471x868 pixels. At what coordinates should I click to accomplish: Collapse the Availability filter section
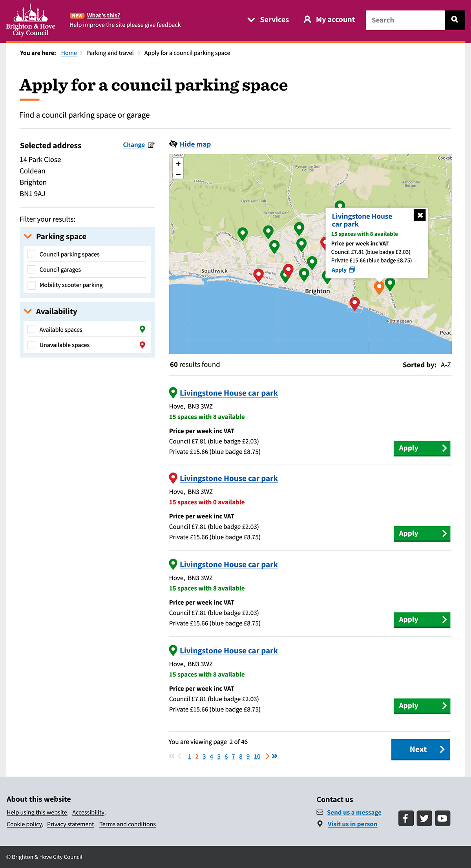(x=28, y=312)
